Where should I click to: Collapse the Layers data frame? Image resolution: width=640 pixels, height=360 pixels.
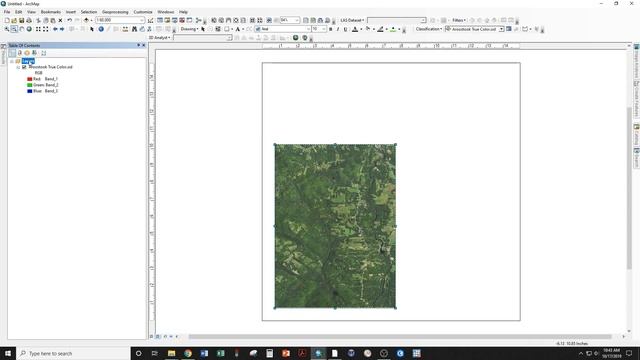12,61
